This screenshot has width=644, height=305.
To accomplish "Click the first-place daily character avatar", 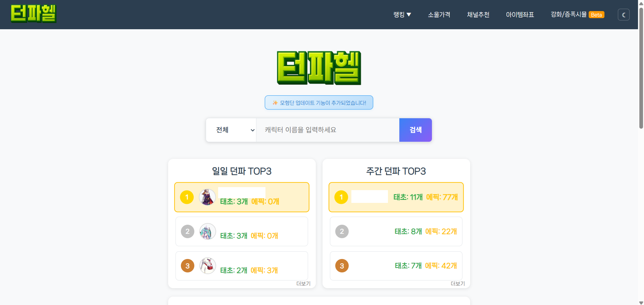I will [x=207, y=197].
